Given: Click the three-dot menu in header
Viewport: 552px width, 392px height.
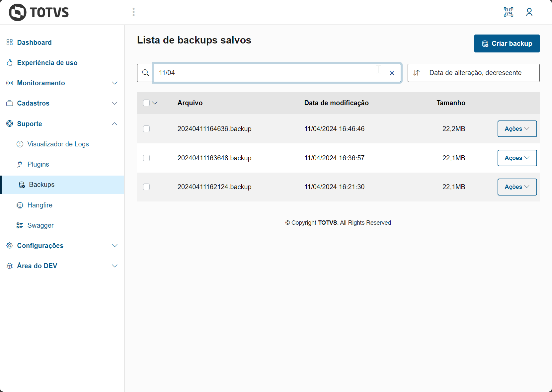Looking at the screenshot, I should pyautogui.click(x=133, y=12).
